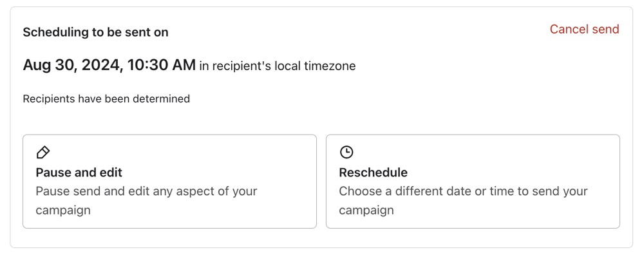
Task: Click 'Choose a different date or time' description
Action: 463,201
